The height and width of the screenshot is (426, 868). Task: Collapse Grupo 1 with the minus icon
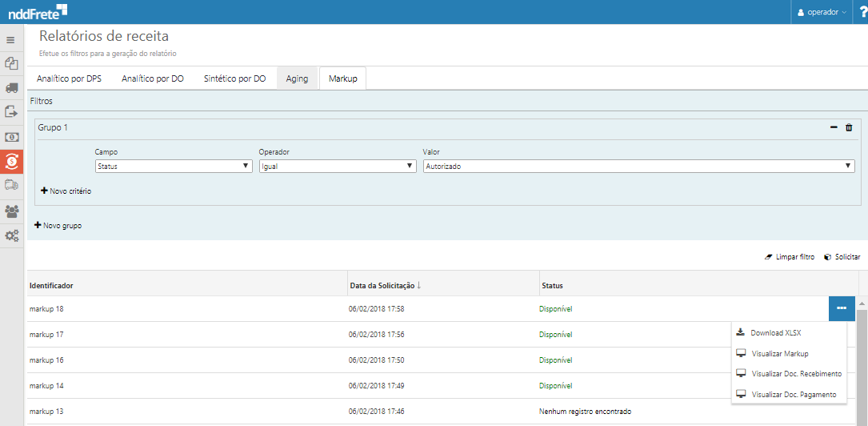(x=834, y=127)
